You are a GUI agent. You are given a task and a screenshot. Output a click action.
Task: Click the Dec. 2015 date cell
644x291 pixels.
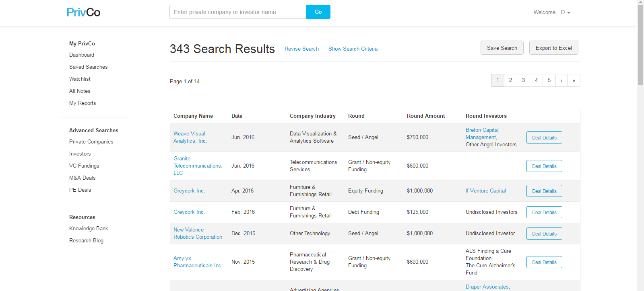pyautogui.click(x=243, y=233)
